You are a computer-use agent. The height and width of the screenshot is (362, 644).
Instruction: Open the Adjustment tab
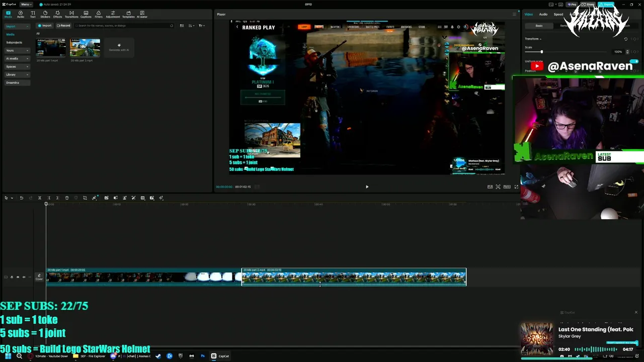pos(113,14)
